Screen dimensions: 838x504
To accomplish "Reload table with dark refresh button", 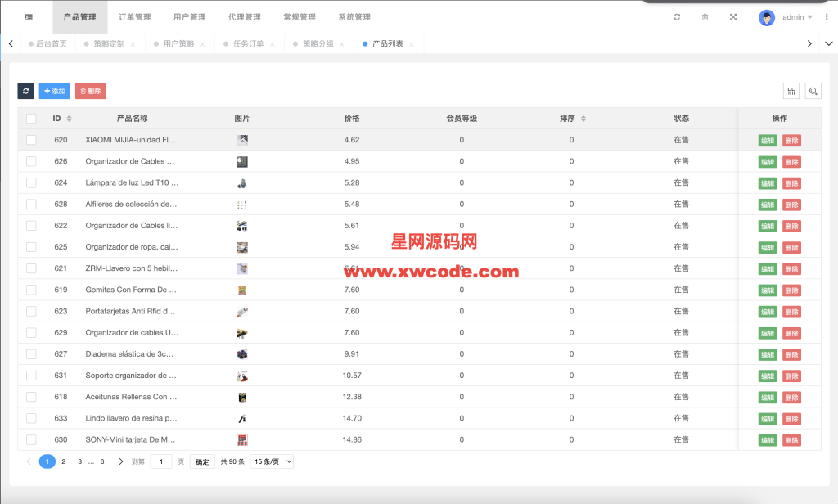I will (26, 91).
